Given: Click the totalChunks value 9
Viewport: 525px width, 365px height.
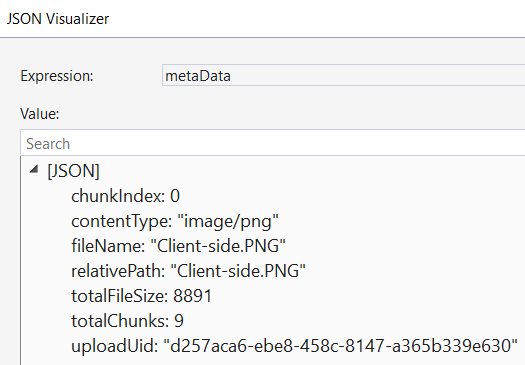Looking at the screenshot, I should [x=179, y=321].
